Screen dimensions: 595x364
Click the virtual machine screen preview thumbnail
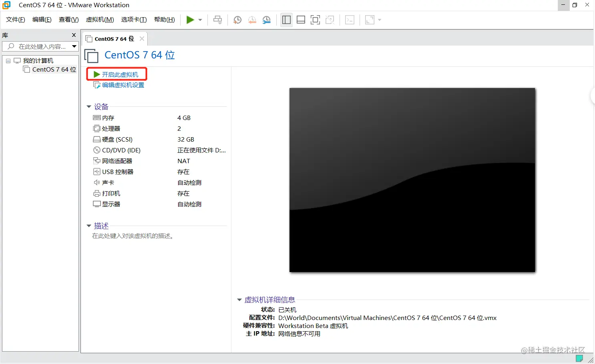tap(412, 180)
